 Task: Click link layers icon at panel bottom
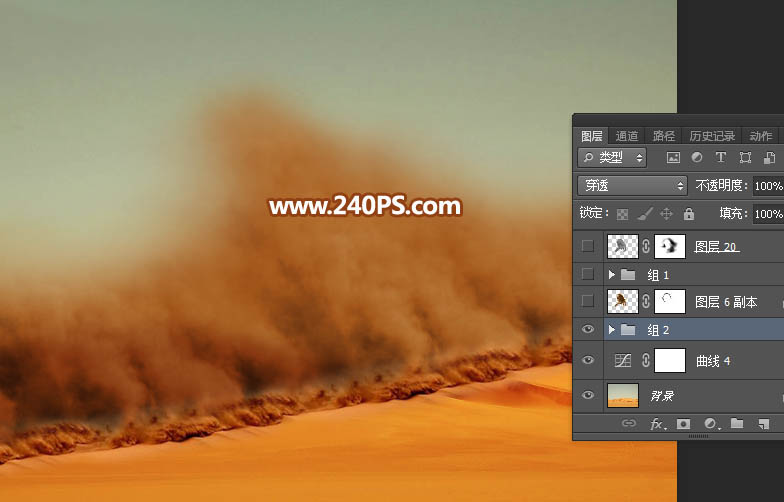click(628, 424)
